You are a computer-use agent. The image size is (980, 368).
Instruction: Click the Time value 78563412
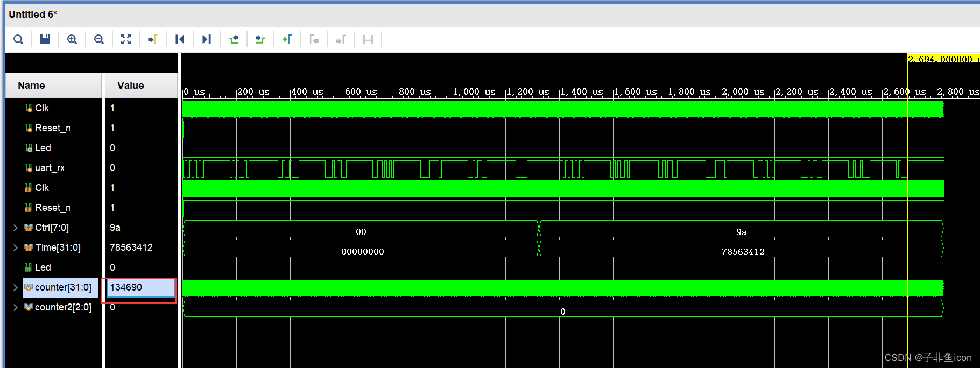[131, 247]
